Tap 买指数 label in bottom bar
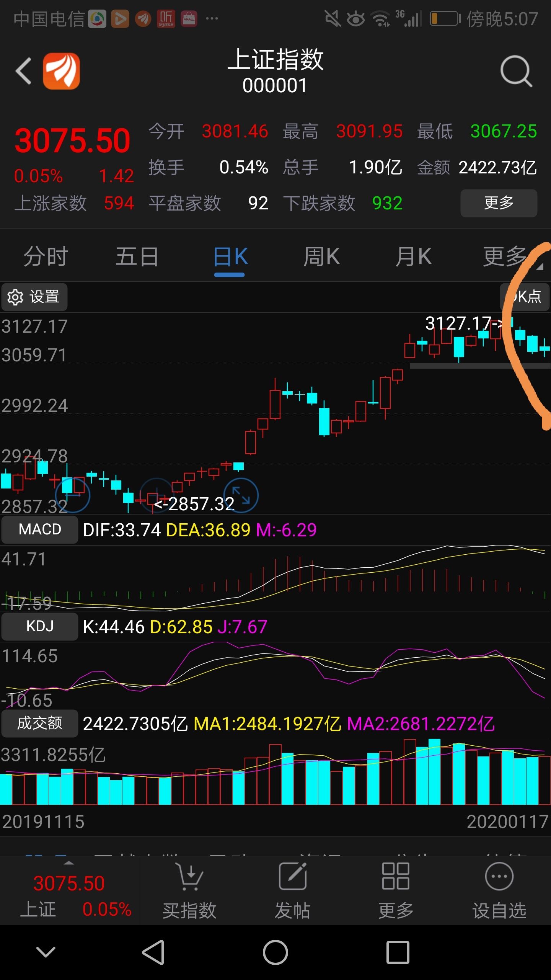This screenshot has height=980, width=551. click(189, 910)
